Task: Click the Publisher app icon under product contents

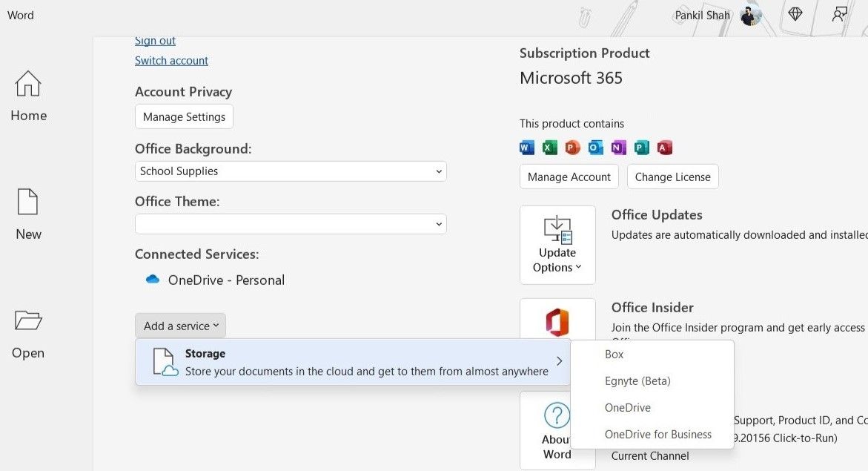Action: [642, 148]
